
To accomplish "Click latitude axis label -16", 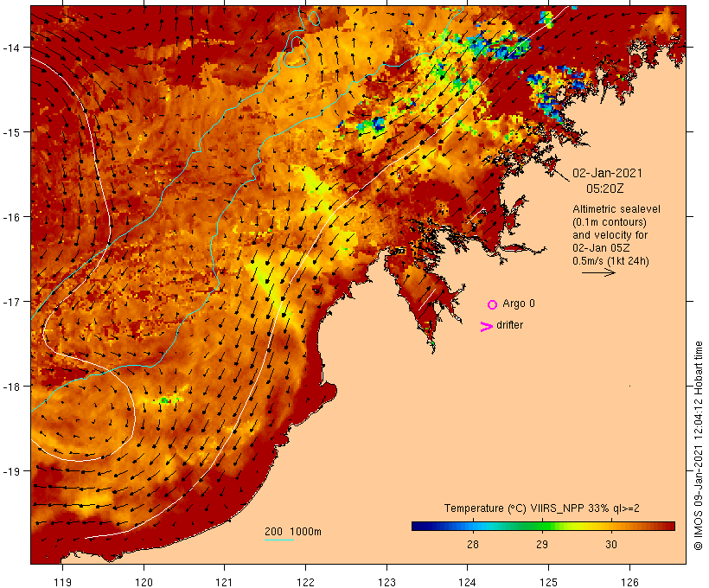I will click(11, 217).
